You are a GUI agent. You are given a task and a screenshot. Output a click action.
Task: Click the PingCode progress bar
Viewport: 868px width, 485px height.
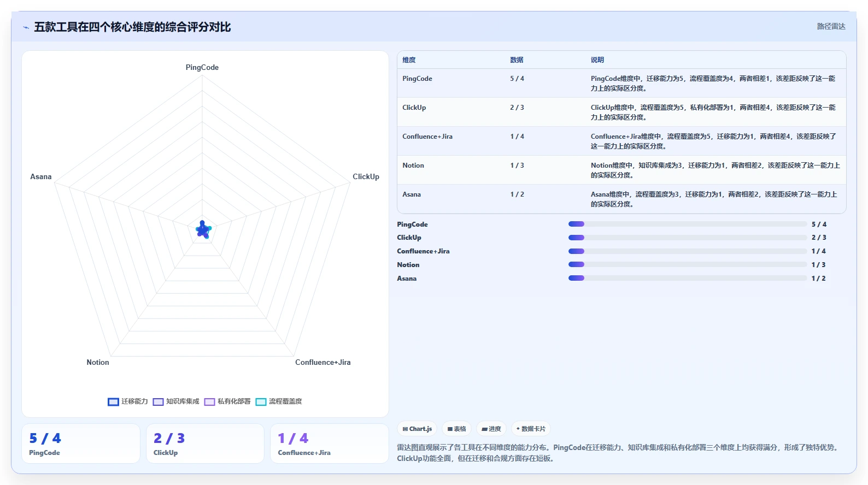coord(688,224)
